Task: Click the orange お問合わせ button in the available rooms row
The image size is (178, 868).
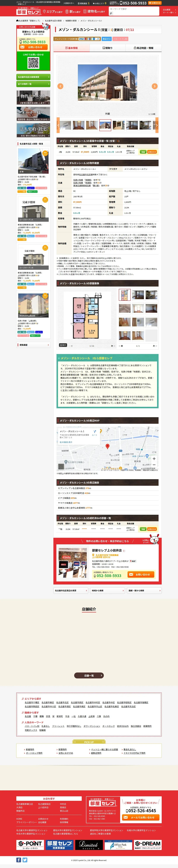Action: click(x=152, y=152)
